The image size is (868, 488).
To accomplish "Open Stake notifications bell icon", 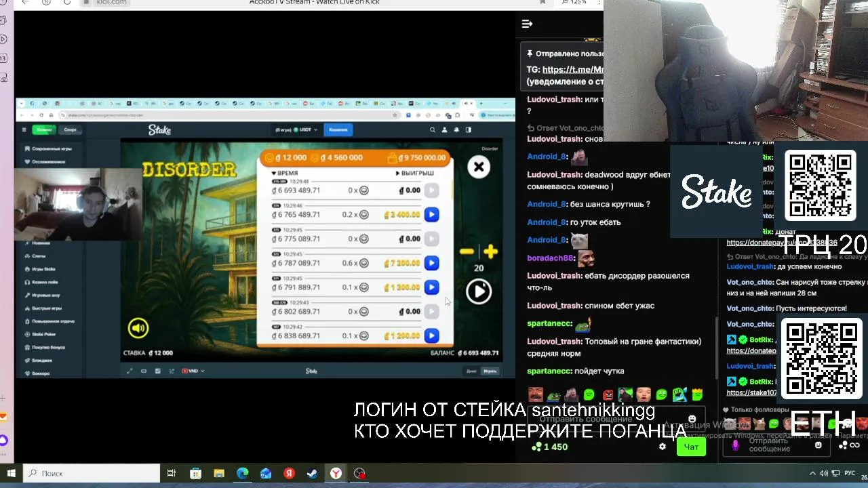I will pos(456,129).
